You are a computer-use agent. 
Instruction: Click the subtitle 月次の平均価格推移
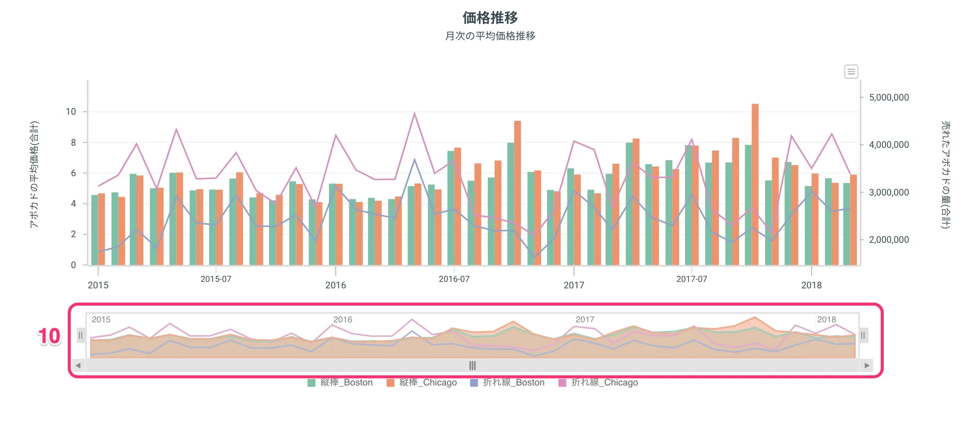click(490, 36)
